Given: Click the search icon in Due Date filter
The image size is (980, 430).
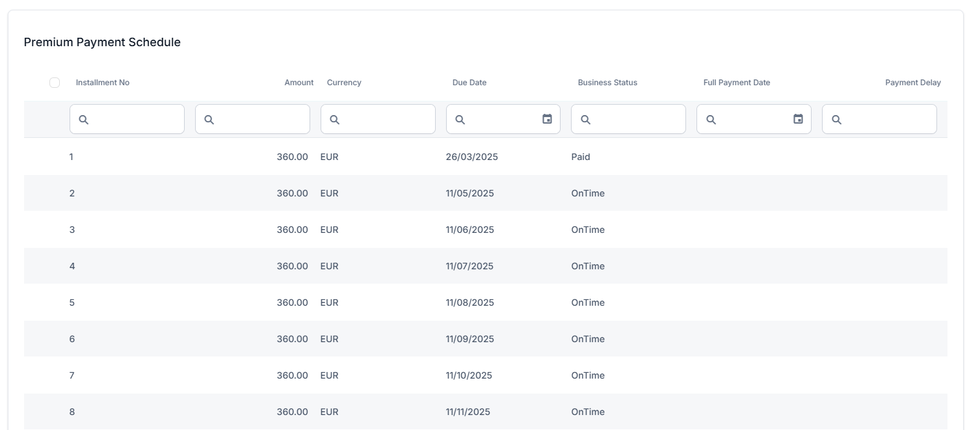Looking at the screenshot, I should click(x=460, y=120).
